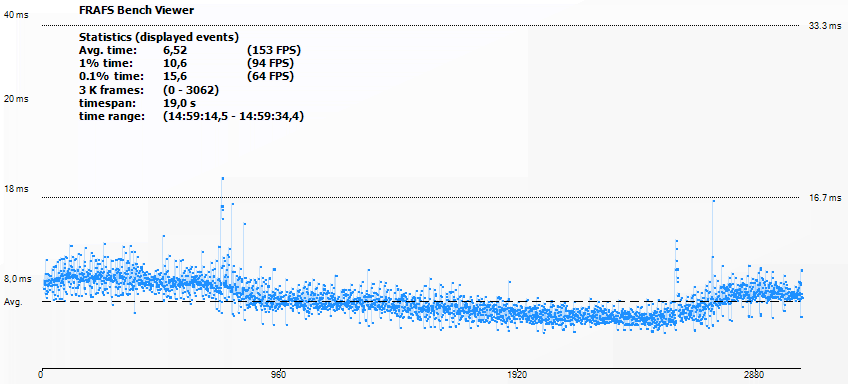Screen dimensions: 848x384
Task: Click the 2880 frame tick mark
Action: click(x=754, y=374)
